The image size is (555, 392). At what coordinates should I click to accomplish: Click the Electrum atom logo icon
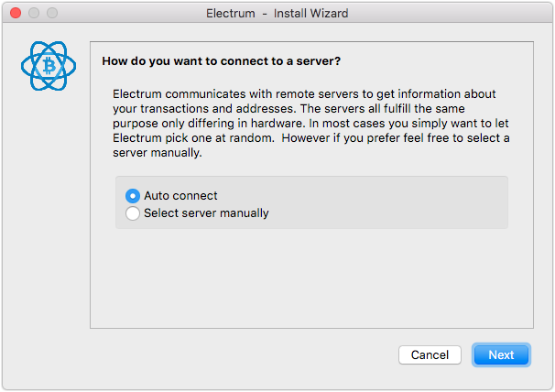(x=49, y=66)
